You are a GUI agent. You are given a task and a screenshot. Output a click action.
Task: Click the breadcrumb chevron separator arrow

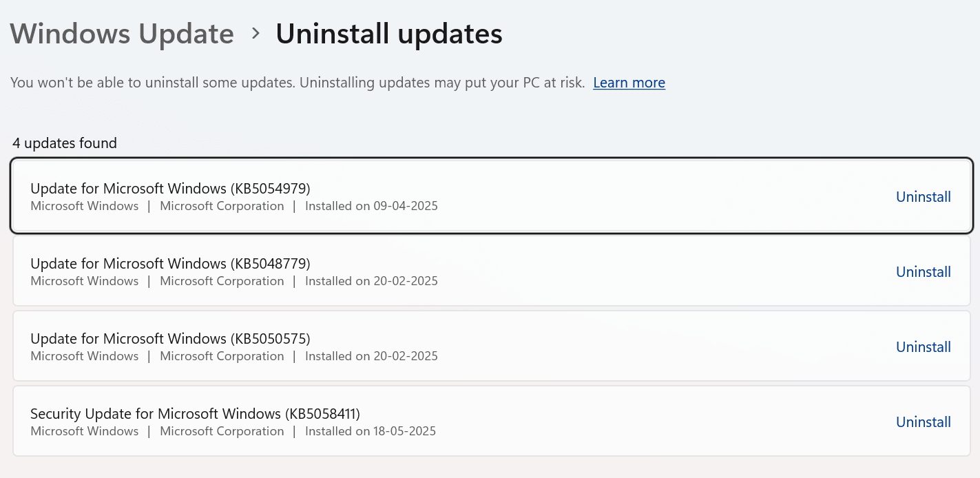[x=256, y=33]
